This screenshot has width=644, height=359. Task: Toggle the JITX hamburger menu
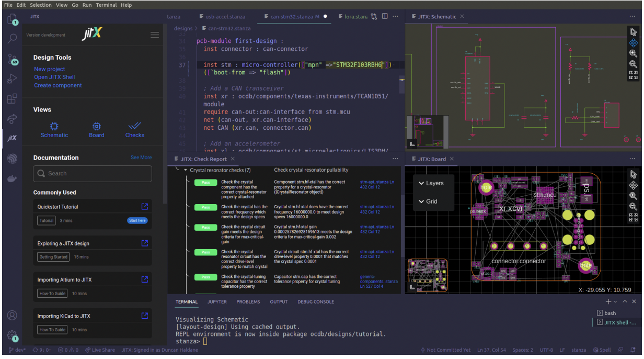click(x=154, y=35)
